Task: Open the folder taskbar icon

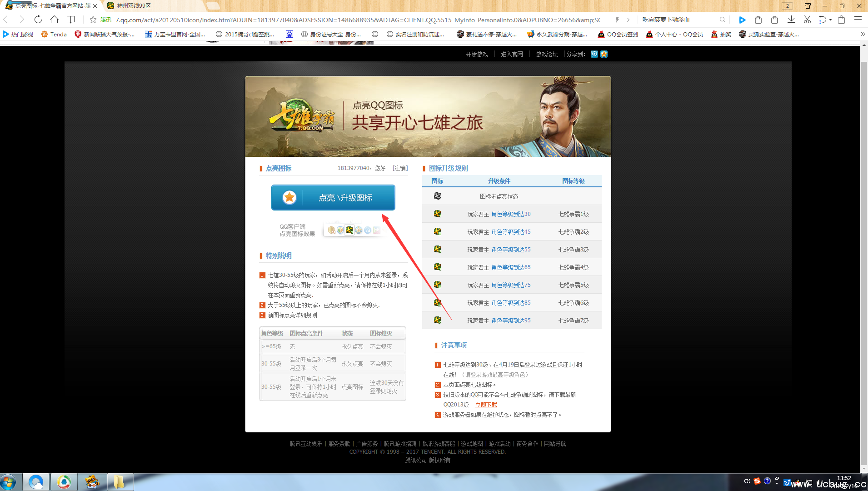Action: [x=120, y=482]
